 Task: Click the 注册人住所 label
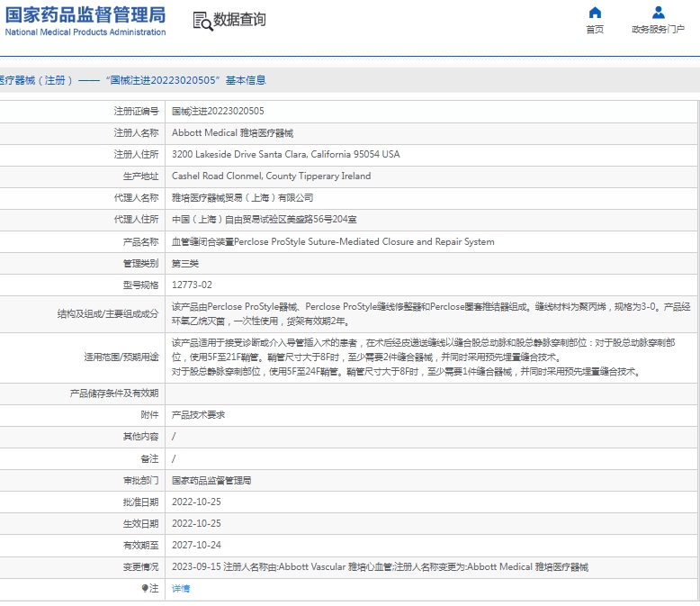pos(136,154)
